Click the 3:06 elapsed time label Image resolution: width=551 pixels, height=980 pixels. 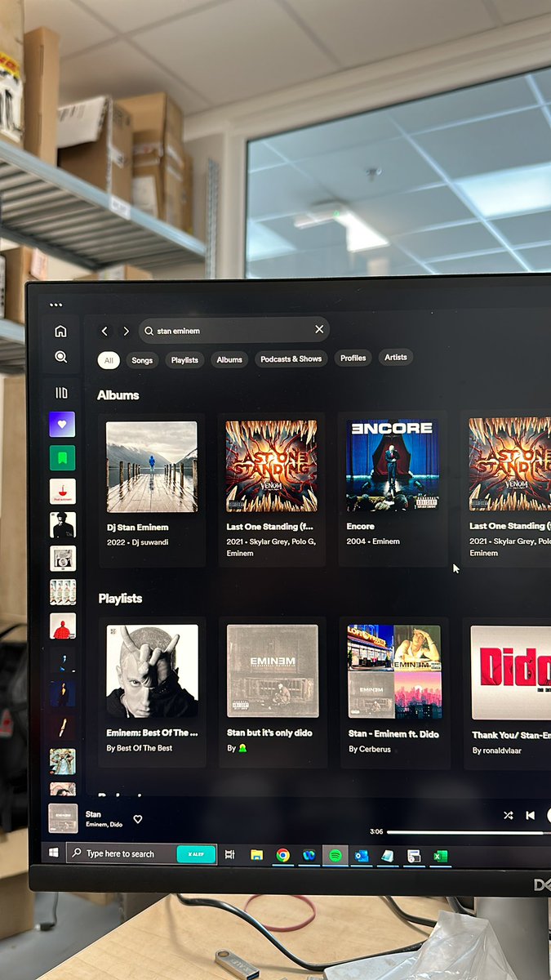click(376, 832)
